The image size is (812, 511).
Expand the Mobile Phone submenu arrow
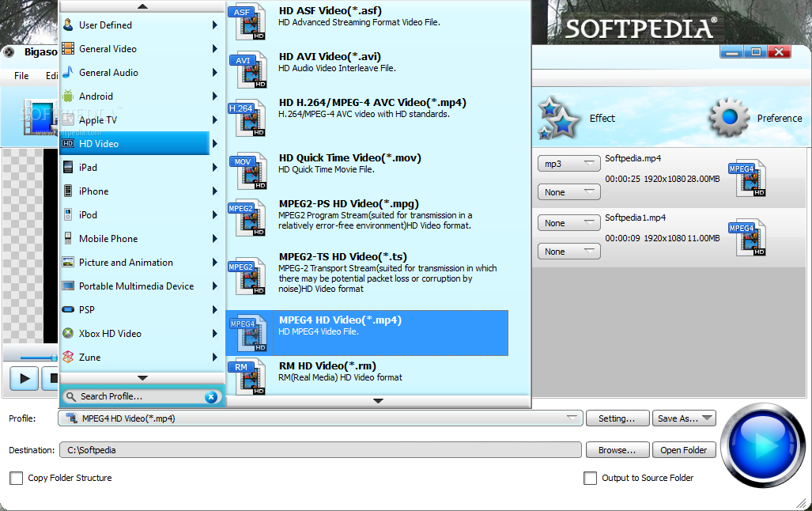click(214, 238)
